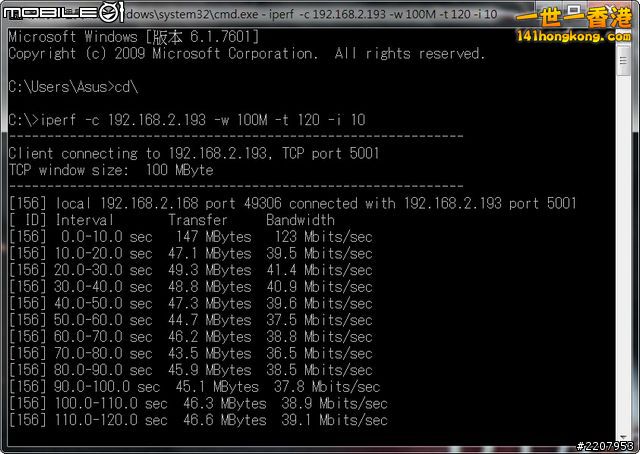Click the 'TCP window size: 100 MByte' line
This screenshot has height=454, width=640.
pyautogui.click(x=110, y=170)
